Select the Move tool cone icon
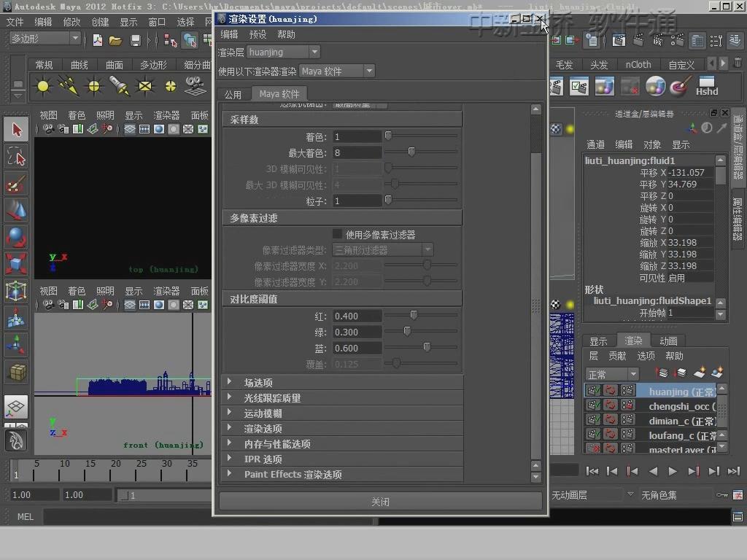The image size is (747, 560). pyautogui.click(x=16, y=211)
